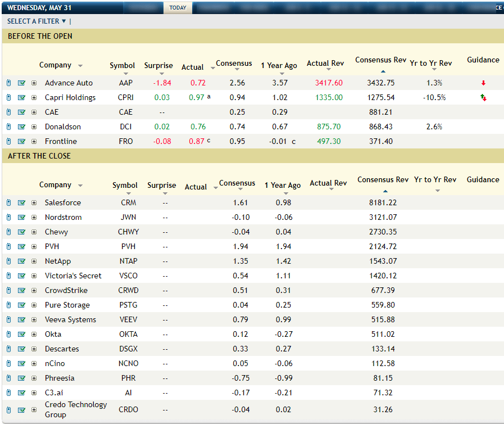Open the Select a Filter dropdown

[x=37, y=21]
